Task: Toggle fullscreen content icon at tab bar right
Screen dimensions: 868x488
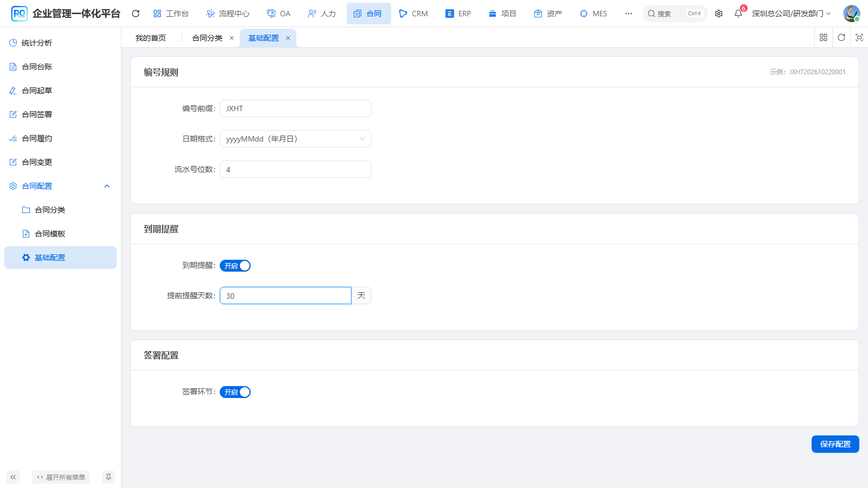Action: point(859,37)
